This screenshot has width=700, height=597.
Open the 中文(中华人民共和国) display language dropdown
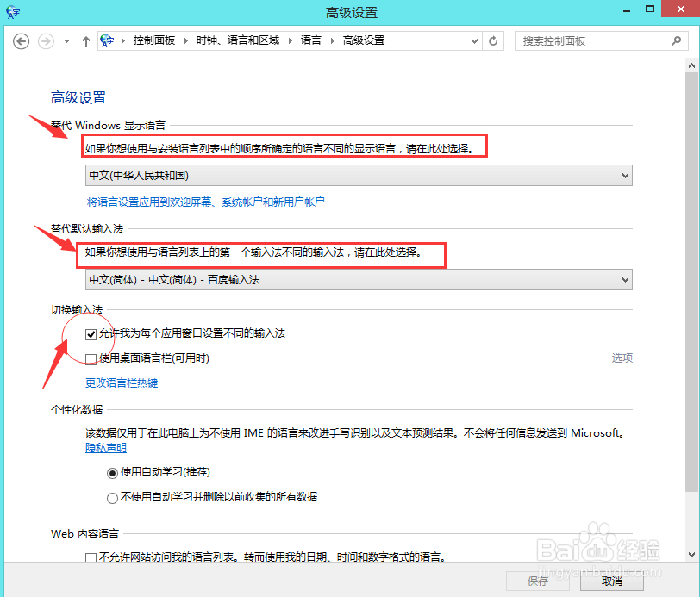tap(623, 175)
